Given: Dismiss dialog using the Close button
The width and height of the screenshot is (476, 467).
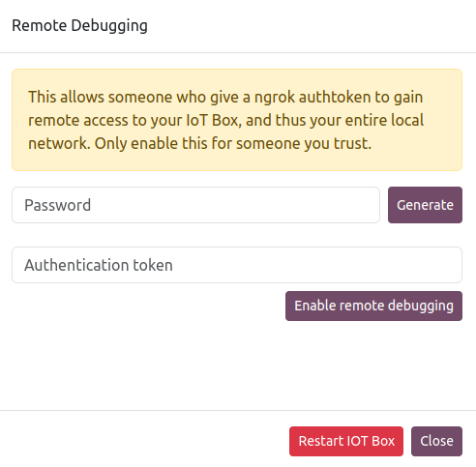Looking at the screenshot, I should click(436, 441).
